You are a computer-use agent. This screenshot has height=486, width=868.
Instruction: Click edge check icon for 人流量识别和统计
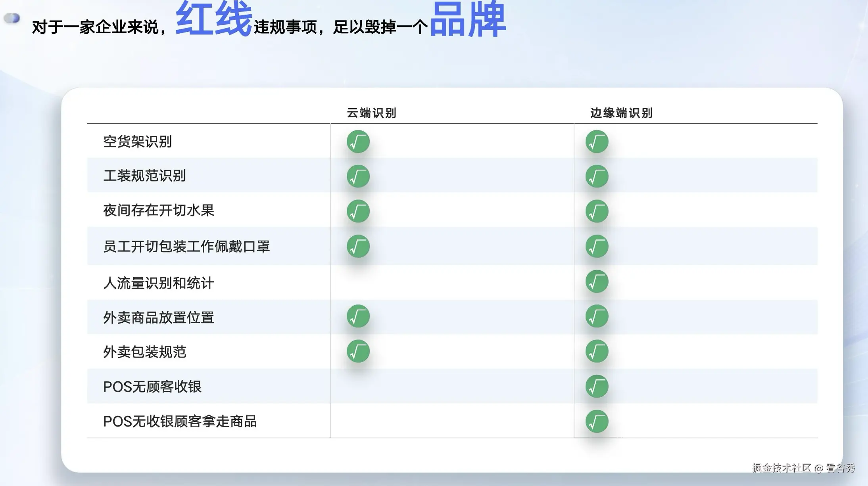[x=597, y=281]
